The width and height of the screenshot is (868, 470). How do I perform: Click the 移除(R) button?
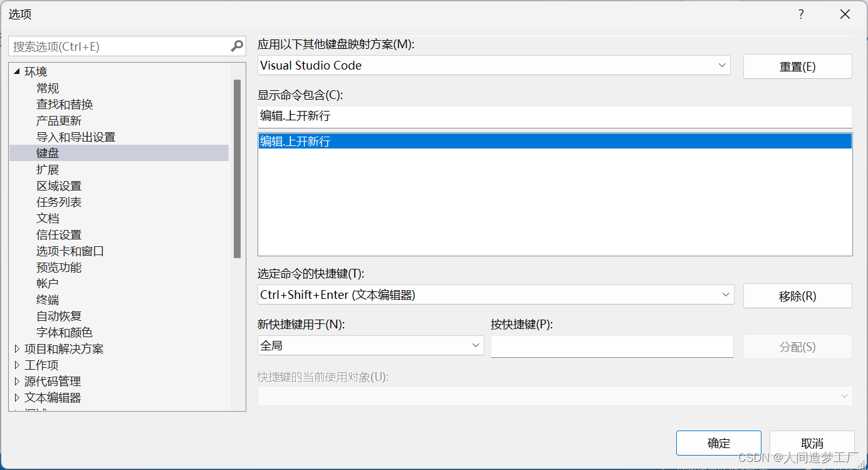(797, 296)
